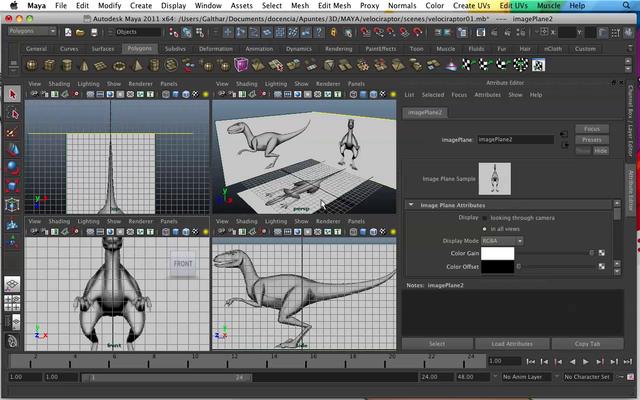Click the Open Scene folder icon
This screenshot has height=400, width=640.
point(80,32)
